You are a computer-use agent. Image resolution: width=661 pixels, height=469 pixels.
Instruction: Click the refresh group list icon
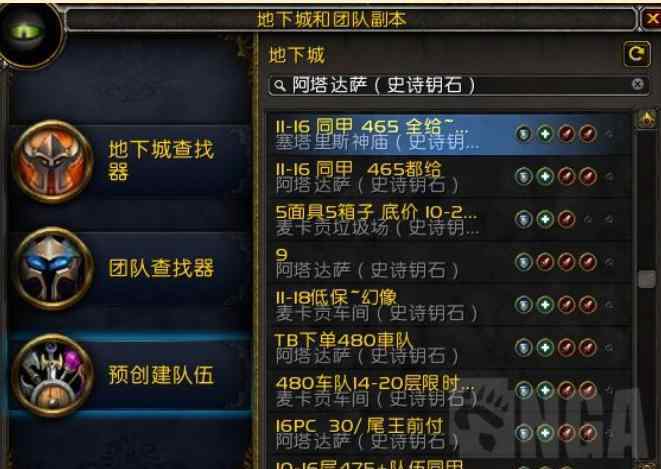tap(637, 54)
